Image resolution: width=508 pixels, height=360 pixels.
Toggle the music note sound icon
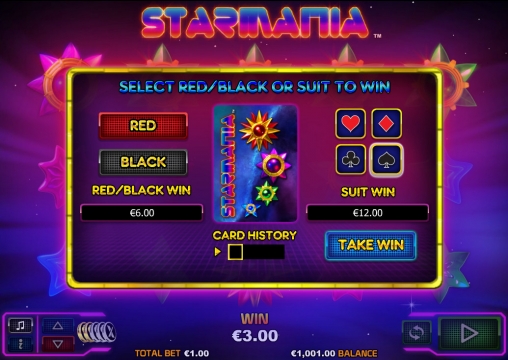20,325
